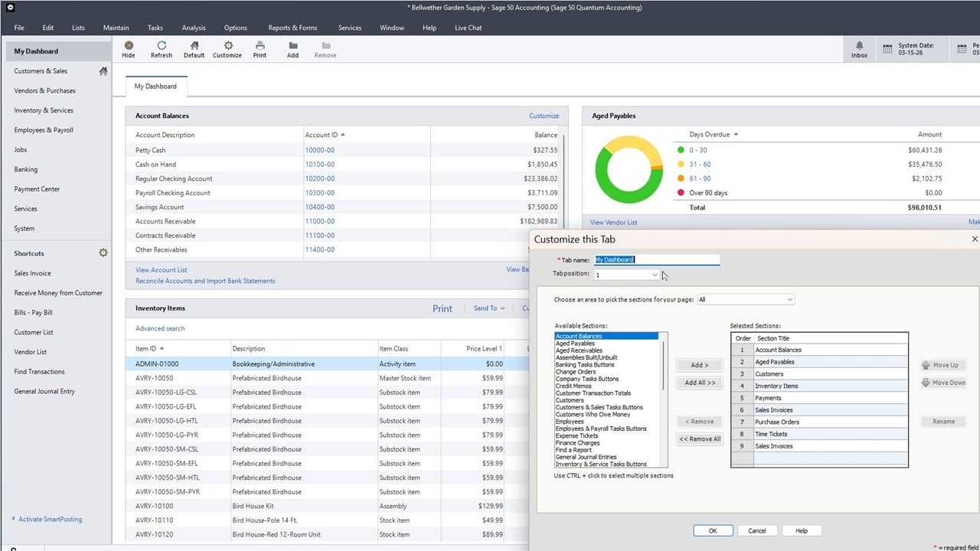Open the Send To dropdown
This screenshot has width=980, height=551.
(x=489, y=308)
